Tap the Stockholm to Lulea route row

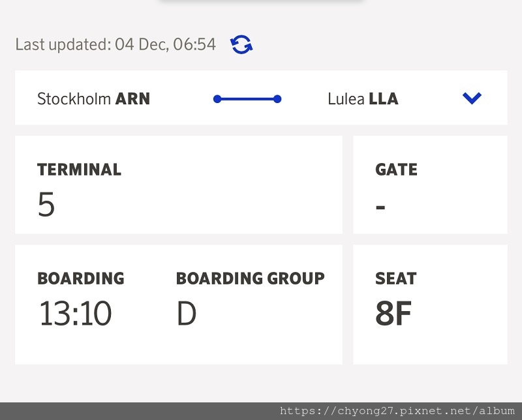click(262, 98)
